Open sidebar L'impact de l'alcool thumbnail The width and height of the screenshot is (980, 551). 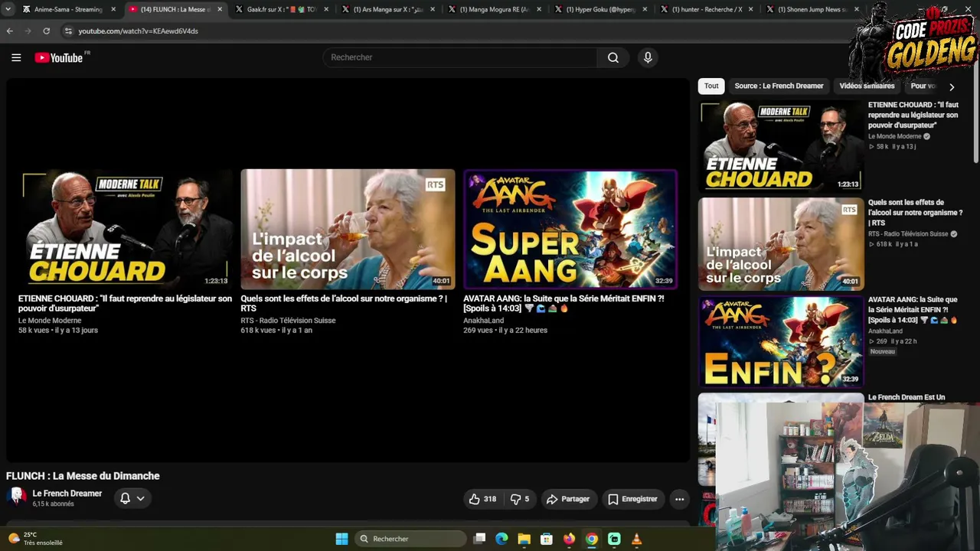pyautogui.click(x=781, y=244)
